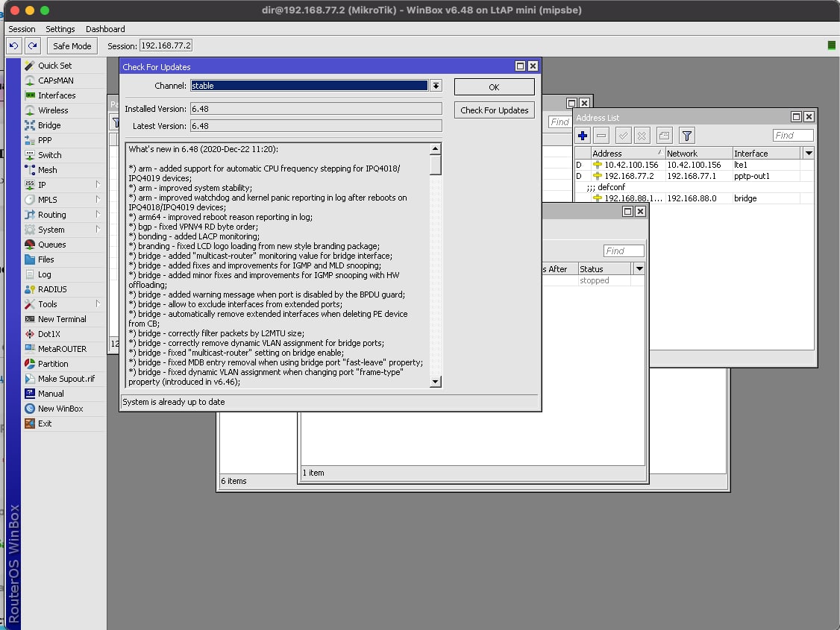Open the Session menu
Image resolution: width=840 pixels, height=630 pixels.
pyautogui.click(x=22, y=29)
